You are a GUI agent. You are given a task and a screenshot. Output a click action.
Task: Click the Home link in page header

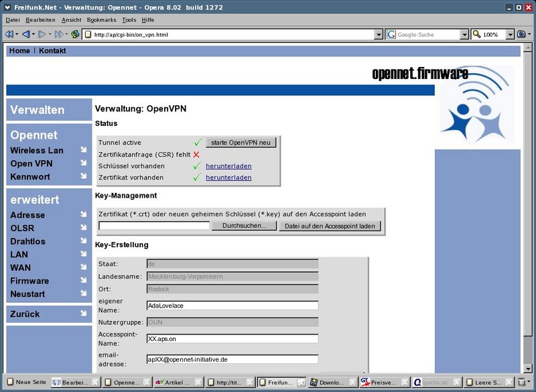coord(19,50)
